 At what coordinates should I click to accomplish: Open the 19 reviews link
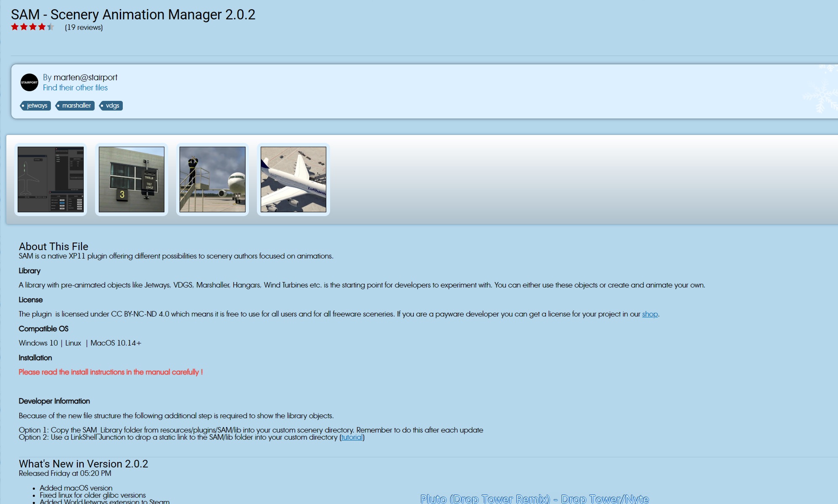(84, 27)
